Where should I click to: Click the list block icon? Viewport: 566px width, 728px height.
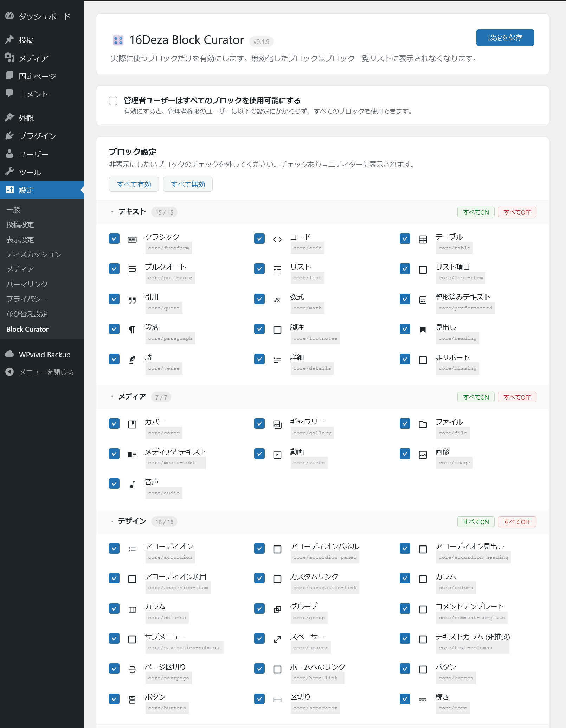tap(277, 270)
